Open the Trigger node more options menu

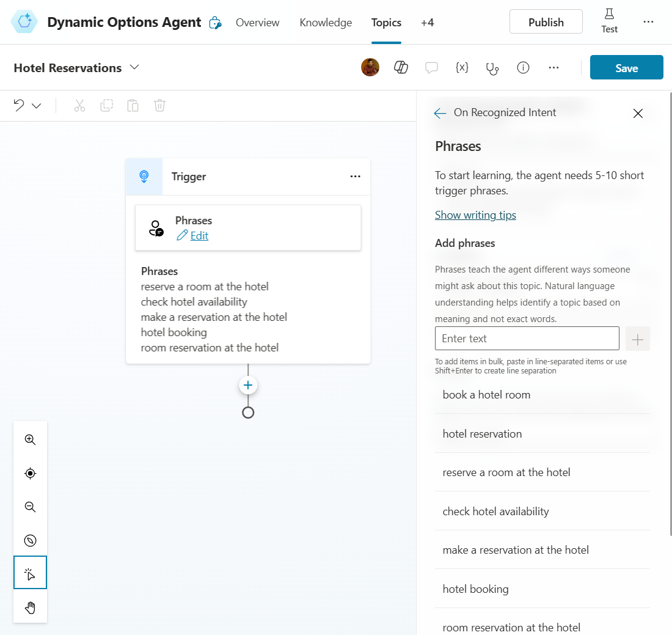coord(355,177)
